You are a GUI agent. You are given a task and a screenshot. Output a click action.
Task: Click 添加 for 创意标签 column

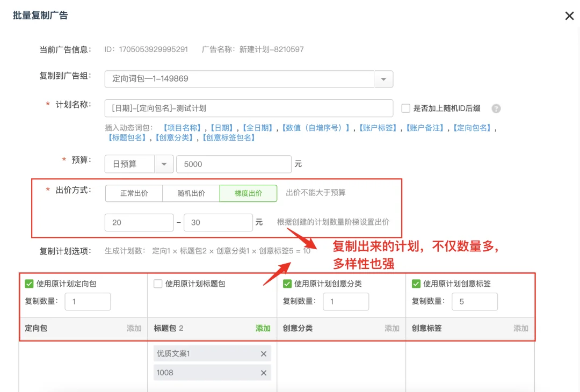[x=521, y=329]
